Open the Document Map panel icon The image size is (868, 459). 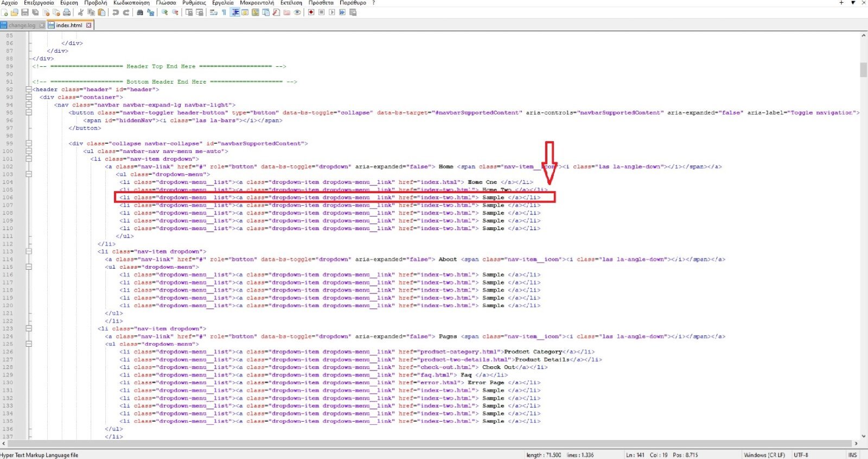(x=256, y=12)
